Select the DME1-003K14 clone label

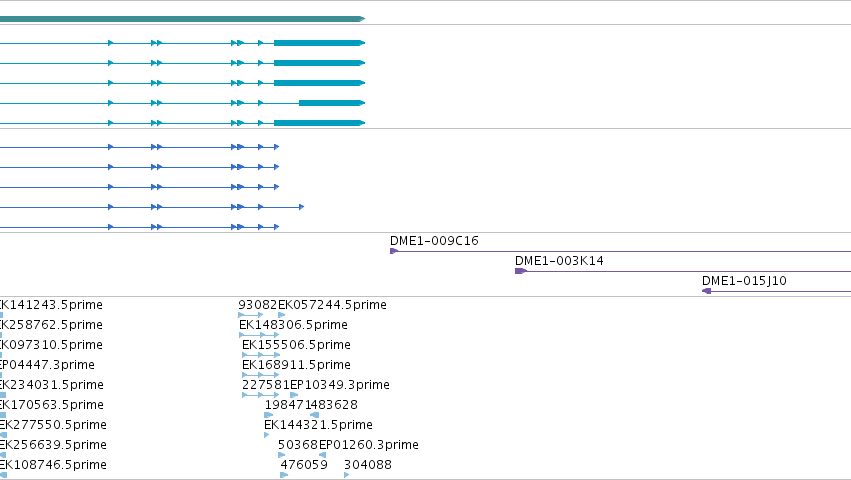559,261
